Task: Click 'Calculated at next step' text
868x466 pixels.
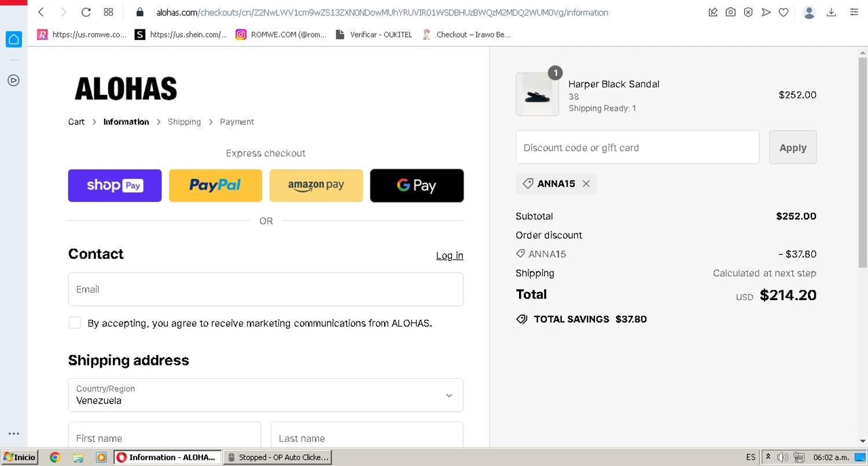Action: point(764,273)
